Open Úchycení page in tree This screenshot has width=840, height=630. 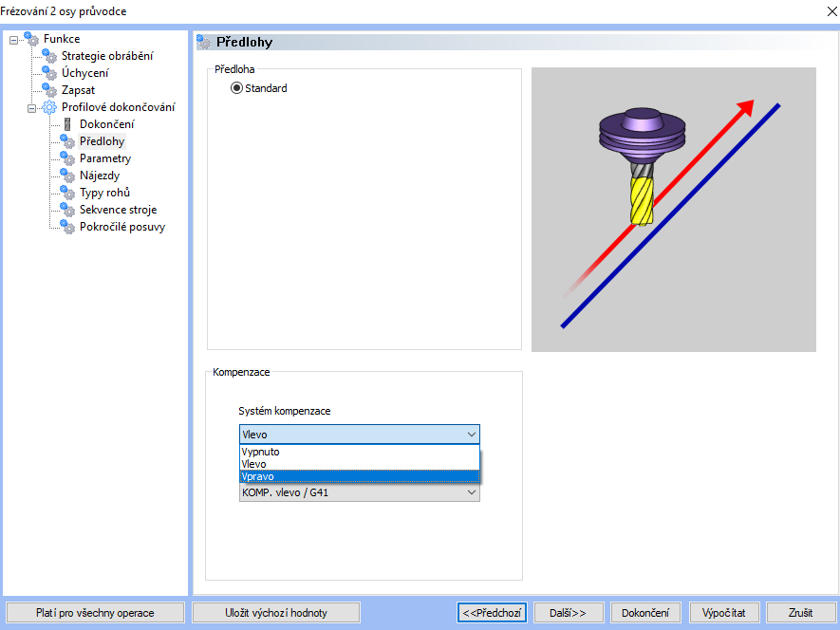(x=84, y=73)
